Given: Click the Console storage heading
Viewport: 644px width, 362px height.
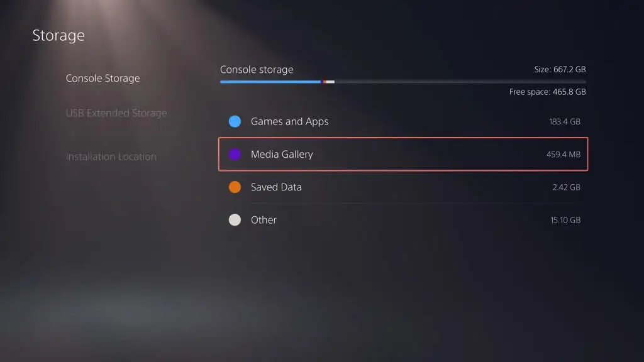Looking at the screenshot, I should (x=257, y=69).
